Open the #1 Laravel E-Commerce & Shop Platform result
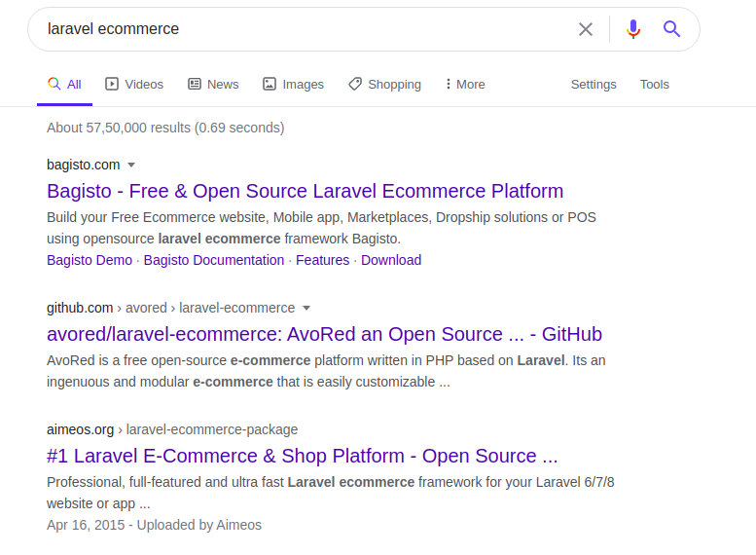 coord(302,456)
